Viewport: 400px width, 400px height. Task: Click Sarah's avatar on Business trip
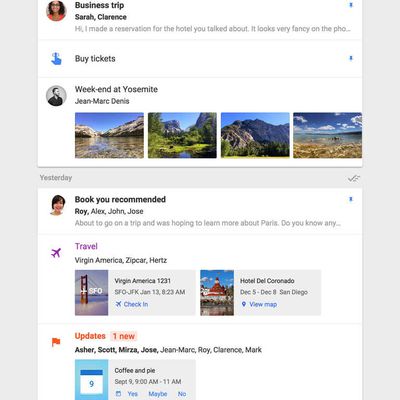pyautogui.click(x=56, y=11)
